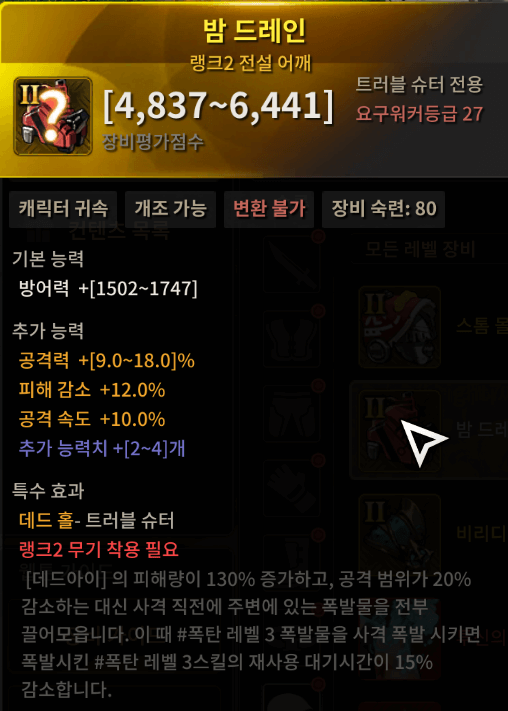Screen dimensions: 508x711
Task: Click the 밤 드레 item thumbnail under cursor
Action: [400, 431]
